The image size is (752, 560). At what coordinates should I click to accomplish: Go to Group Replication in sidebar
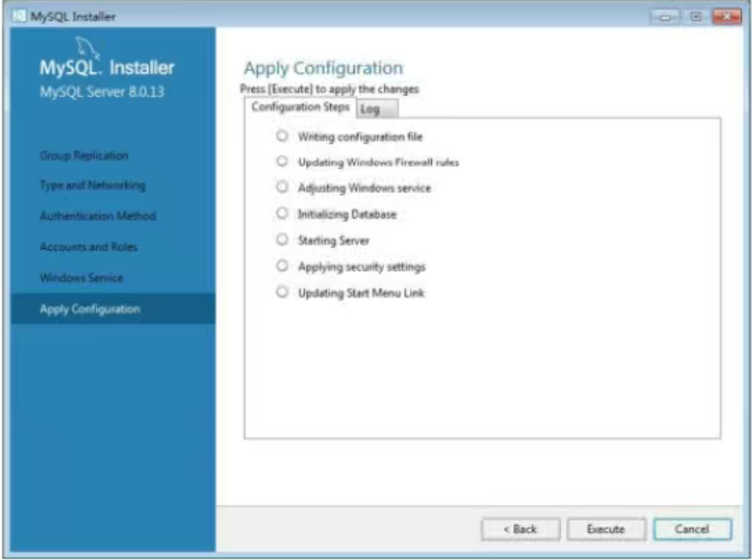coord(84,155)
